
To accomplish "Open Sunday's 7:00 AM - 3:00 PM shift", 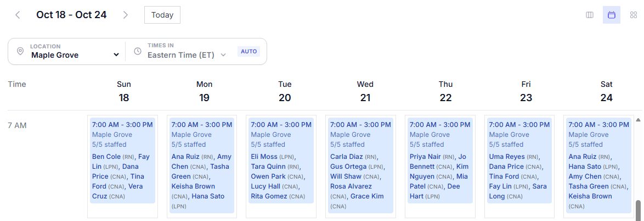I will click(x=122, y=161).
